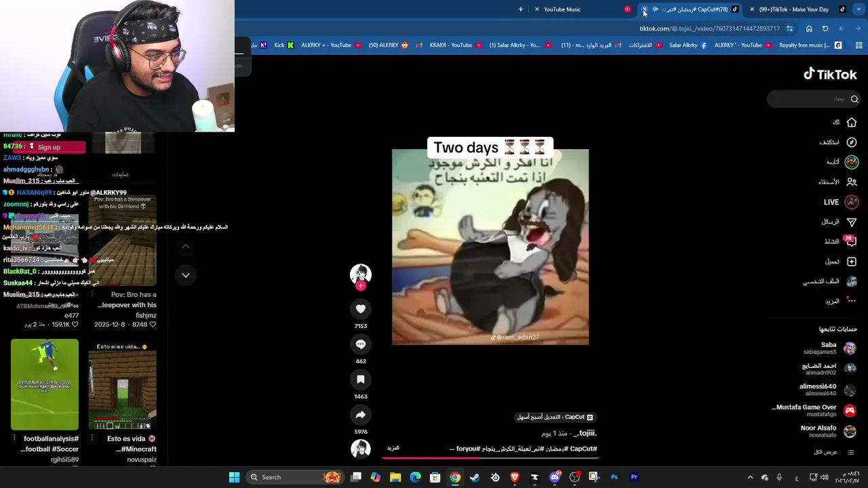Viewport: 868px width, 488px height.
Task: Open a new browser tab with the plus
Action: tap(521, 9)
